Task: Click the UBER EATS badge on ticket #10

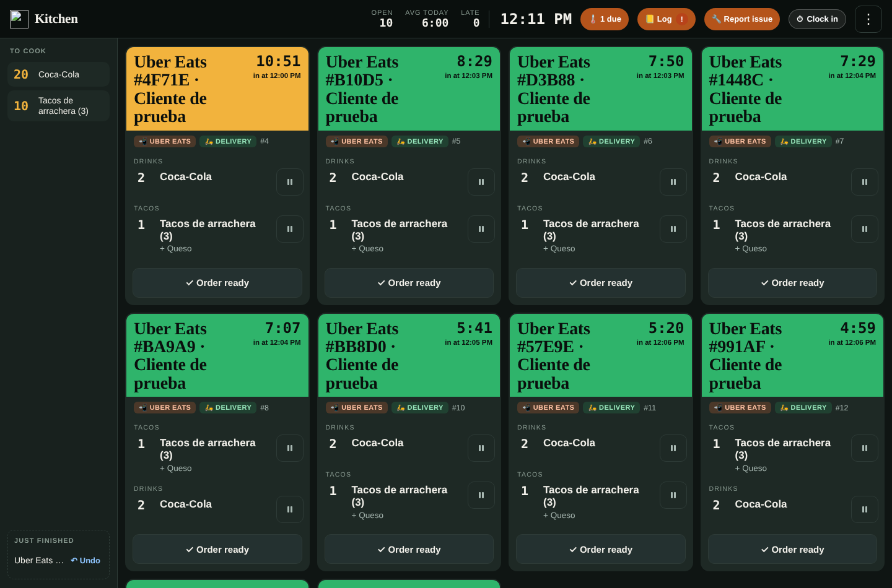Action: pos(357,407)
